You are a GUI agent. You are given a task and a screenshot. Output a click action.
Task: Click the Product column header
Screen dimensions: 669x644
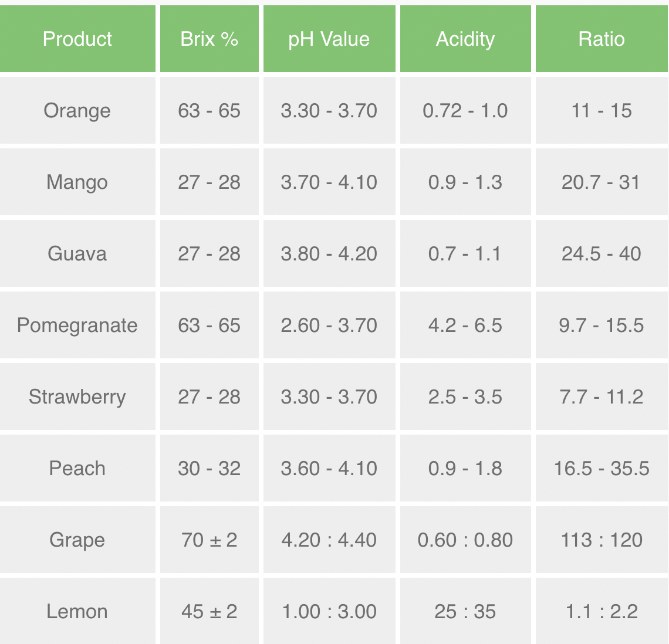pyautogui.click(x=77, y=39)
